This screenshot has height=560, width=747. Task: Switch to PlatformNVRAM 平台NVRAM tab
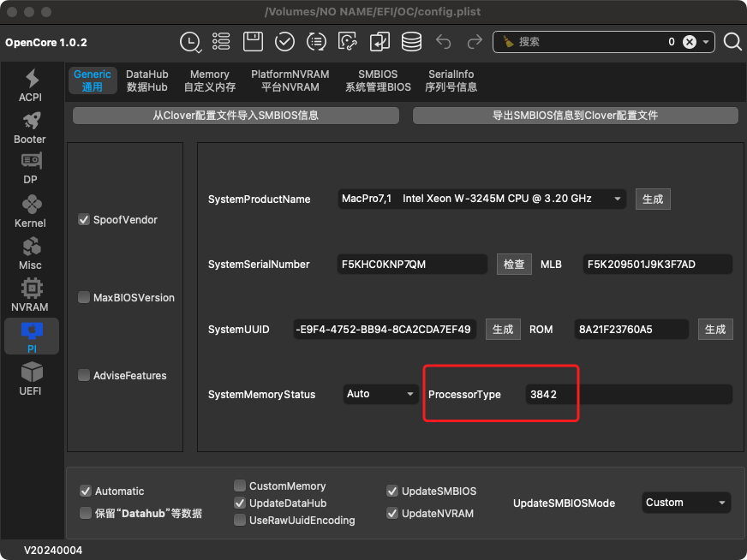pos(290,80)
